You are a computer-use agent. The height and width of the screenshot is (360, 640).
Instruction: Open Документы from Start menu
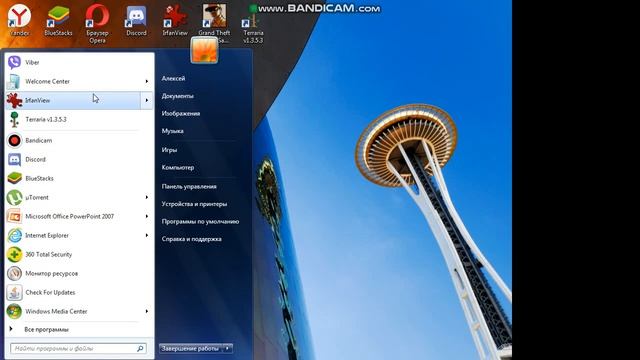(x=178, y=96)
